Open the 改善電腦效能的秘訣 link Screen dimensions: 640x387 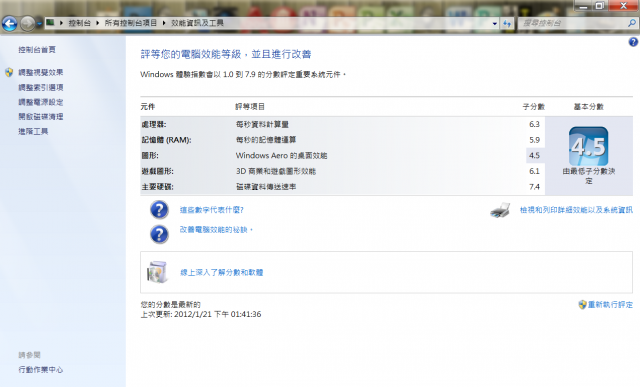pyautogui.click(x=216, y=230)
